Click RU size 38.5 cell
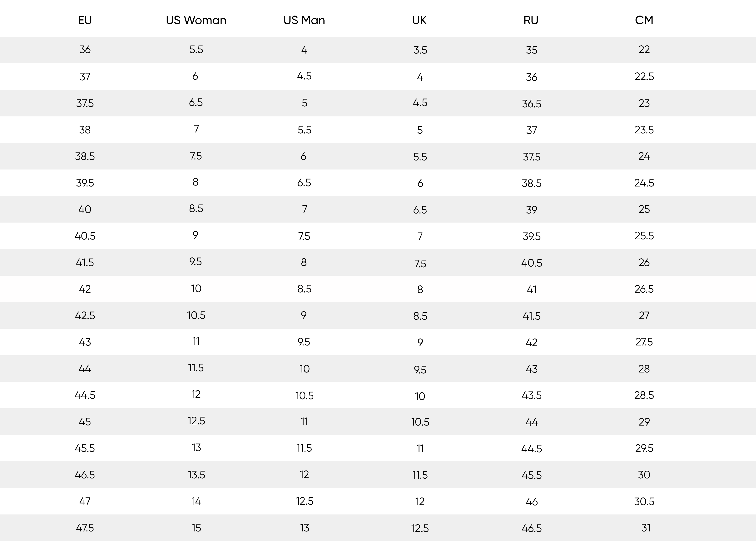 532,183
